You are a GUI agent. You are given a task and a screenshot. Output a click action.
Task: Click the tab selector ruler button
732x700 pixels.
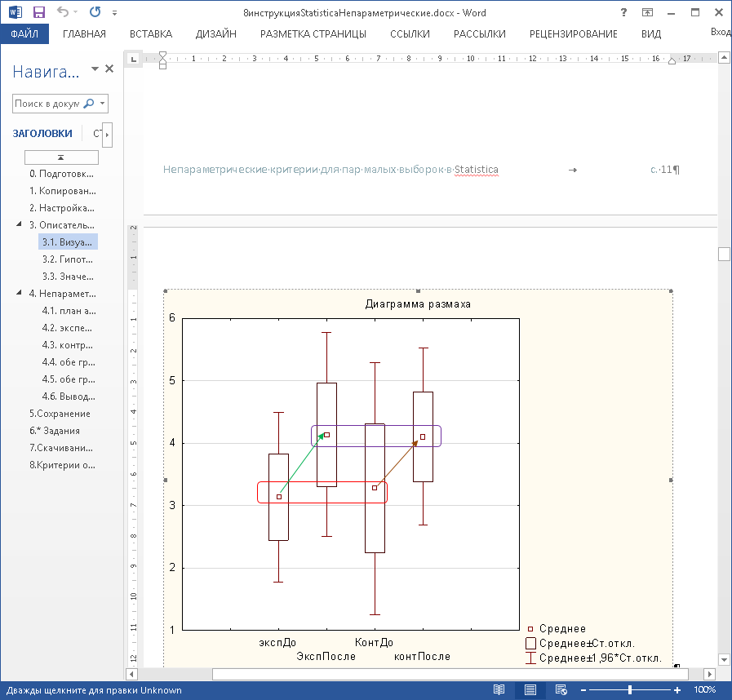click(x=134, y=59)
